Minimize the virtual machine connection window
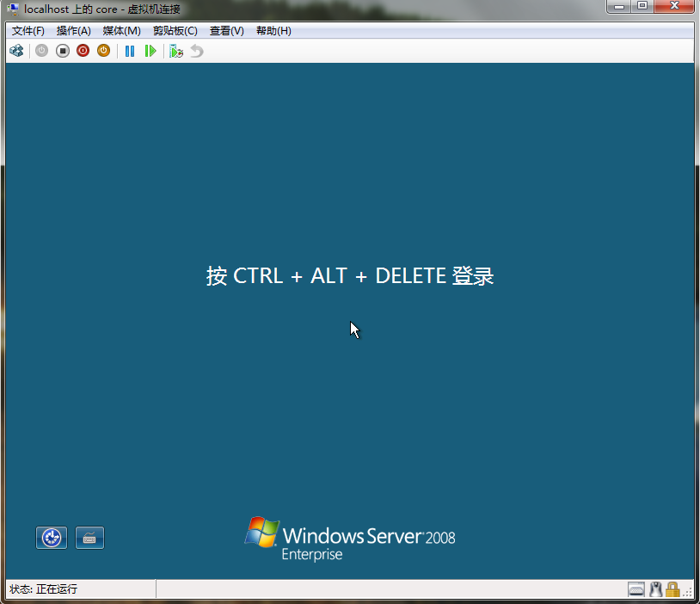 pyautogui.click(x=619, y=6)
